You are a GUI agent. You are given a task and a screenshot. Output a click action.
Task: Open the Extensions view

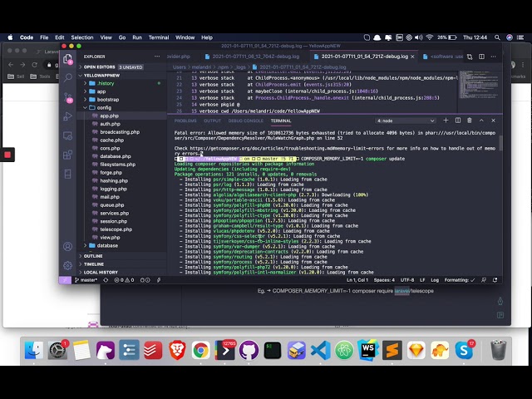[68, 155]
